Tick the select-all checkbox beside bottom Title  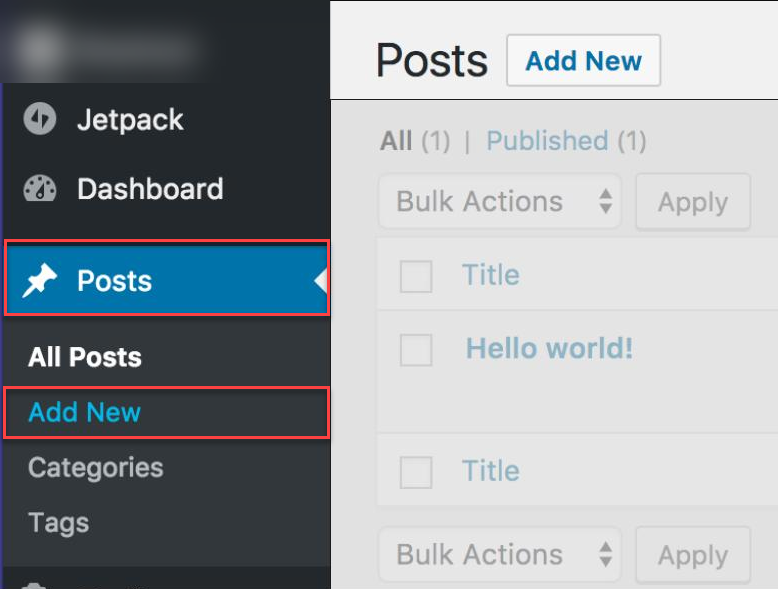[416, 472]
